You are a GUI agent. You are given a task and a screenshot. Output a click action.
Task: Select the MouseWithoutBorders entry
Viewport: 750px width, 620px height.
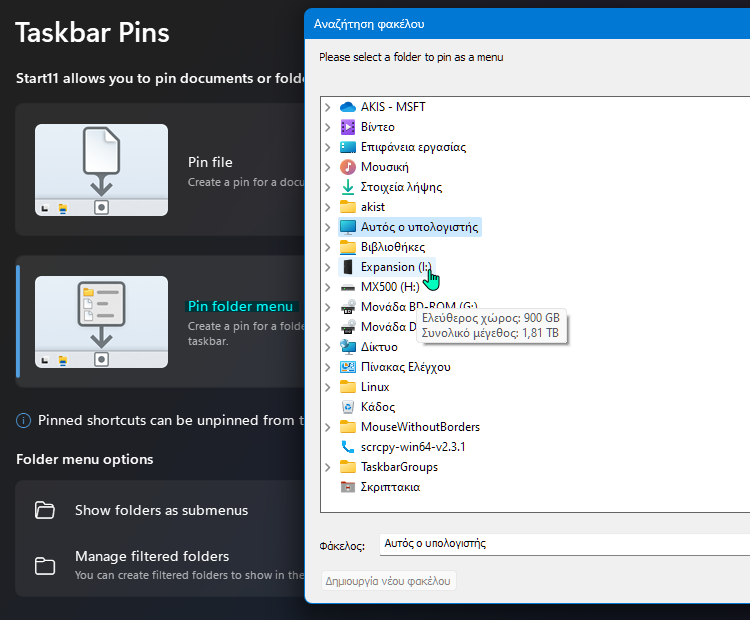(420, 427)
